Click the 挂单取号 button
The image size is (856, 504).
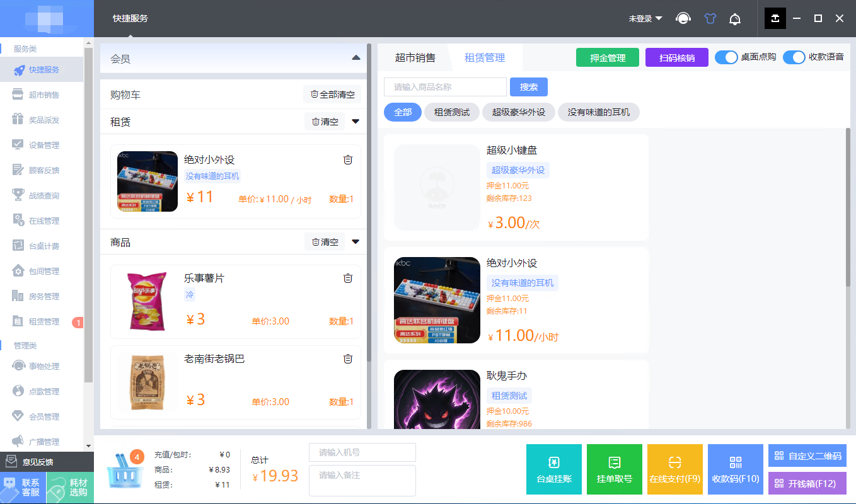tap(615, 470)
